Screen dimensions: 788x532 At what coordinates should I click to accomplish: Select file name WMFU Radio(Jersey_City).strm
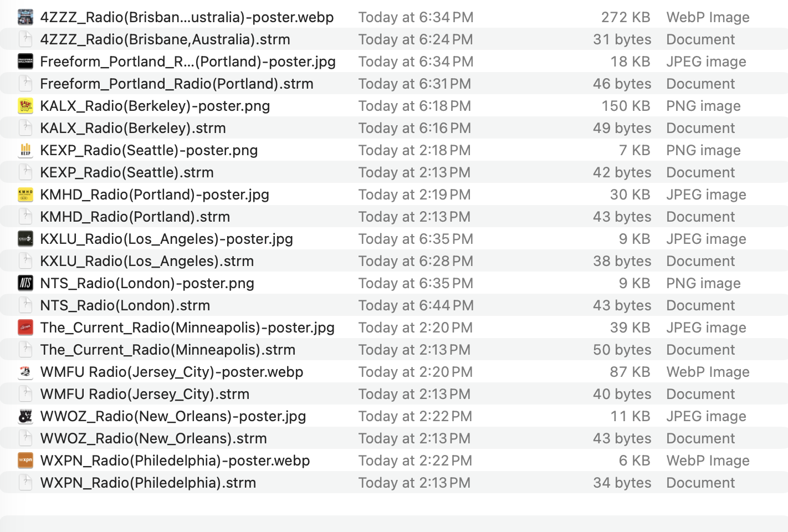[145, 394]
